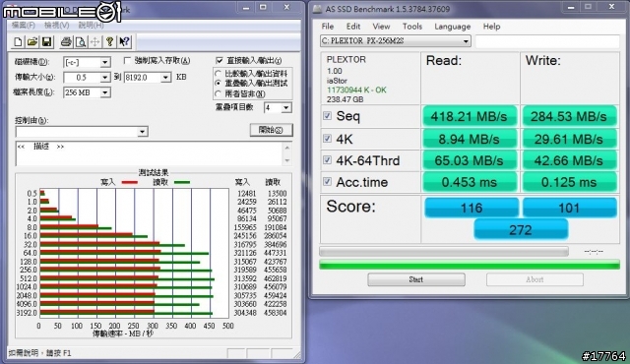Open the 重疊項目數 queue depth dropdown
630x364 pixels.
[285, 107]
